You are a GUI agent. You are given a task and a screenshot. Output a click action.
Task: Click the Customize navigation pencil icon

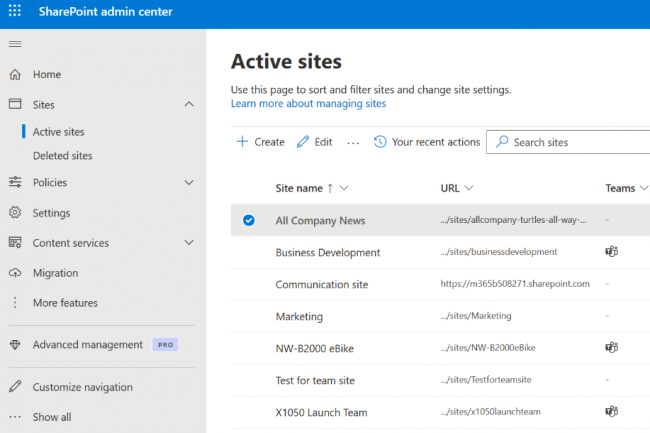(x=15, y=387)
